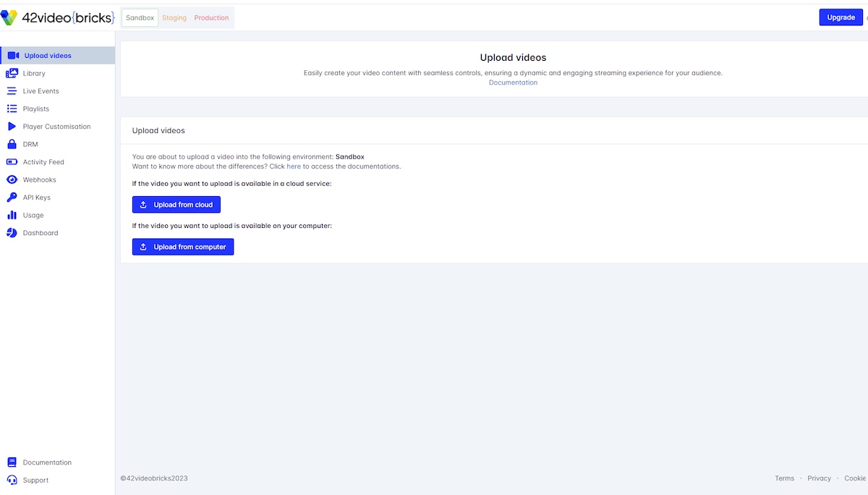Click the Library images icon

click(12, 73)
